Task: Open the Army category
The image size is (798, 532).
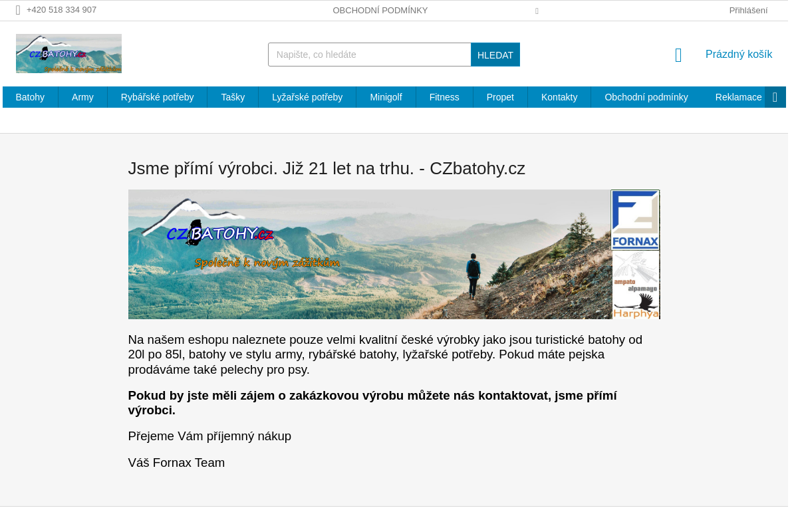Action: pyautogui.click(x=82, y=97)
